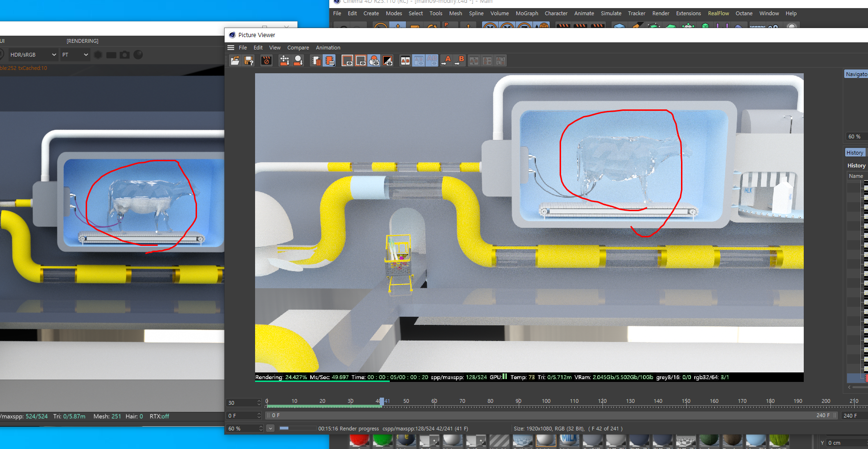The image size is (868, 449).
Task: Click the Set as B compare icon
Action: 460,60
